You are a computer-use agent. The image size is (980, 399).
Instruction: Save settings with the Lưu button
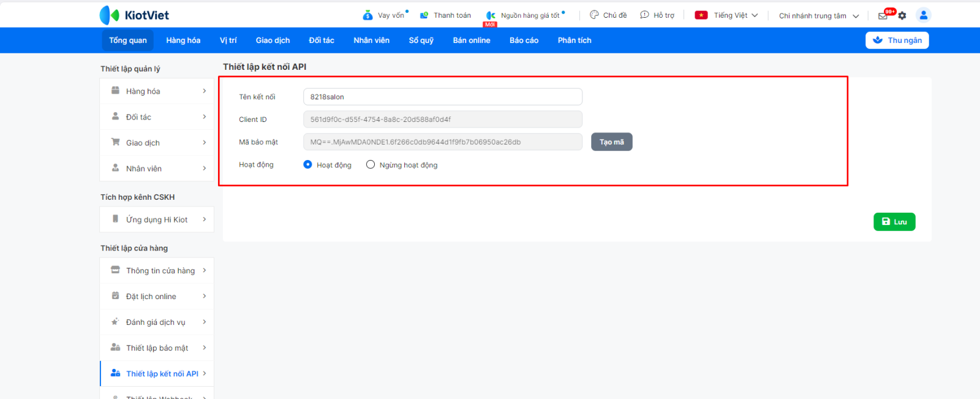pos(894,222)
